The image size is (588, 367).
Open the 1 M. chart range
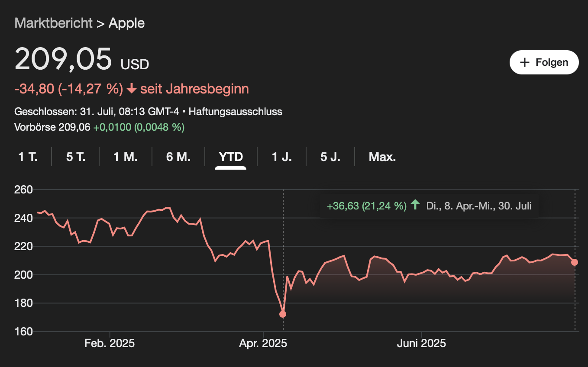(x=126, y=157)
